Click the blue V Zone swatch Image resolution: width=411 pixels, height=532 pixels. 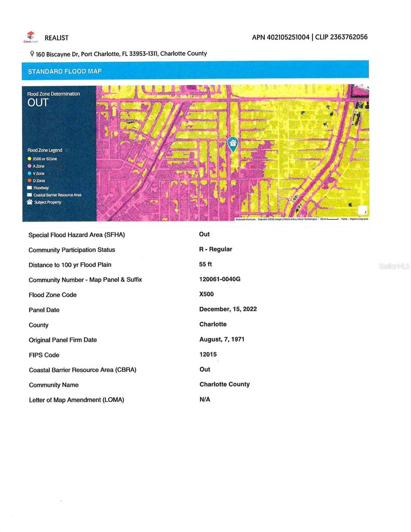pos(30,173)
